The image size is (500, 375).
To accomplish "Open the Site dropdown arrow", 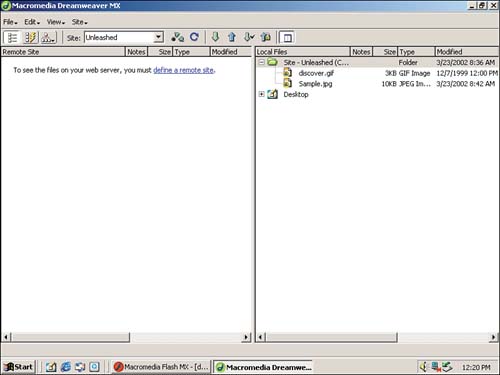I will [x=159, y=37].
